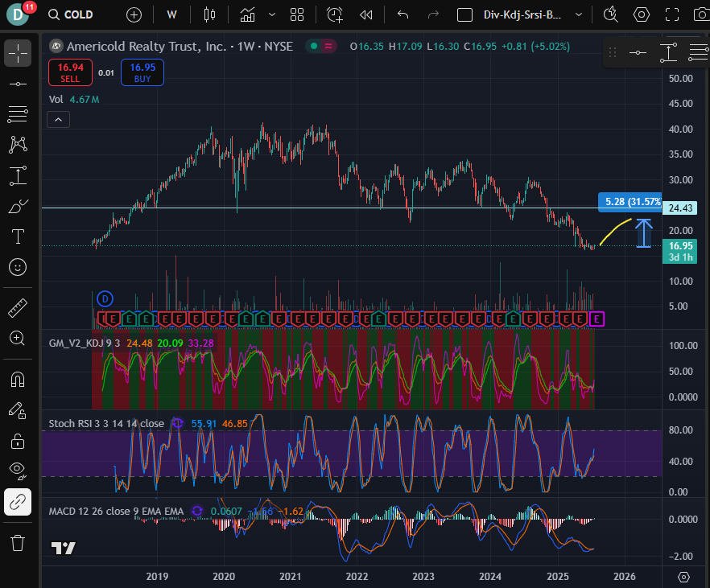This screenshot has width=710, height=588.
Task: Select MACD 12 26 close legend
Action: (x=116, y=511)
